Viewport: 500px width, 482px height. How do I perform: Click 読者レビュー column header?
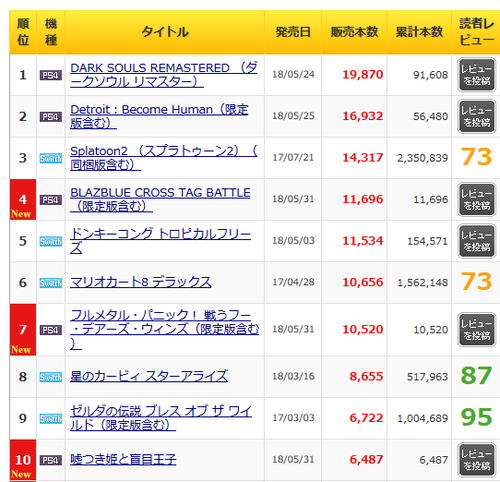coord(477,32)
